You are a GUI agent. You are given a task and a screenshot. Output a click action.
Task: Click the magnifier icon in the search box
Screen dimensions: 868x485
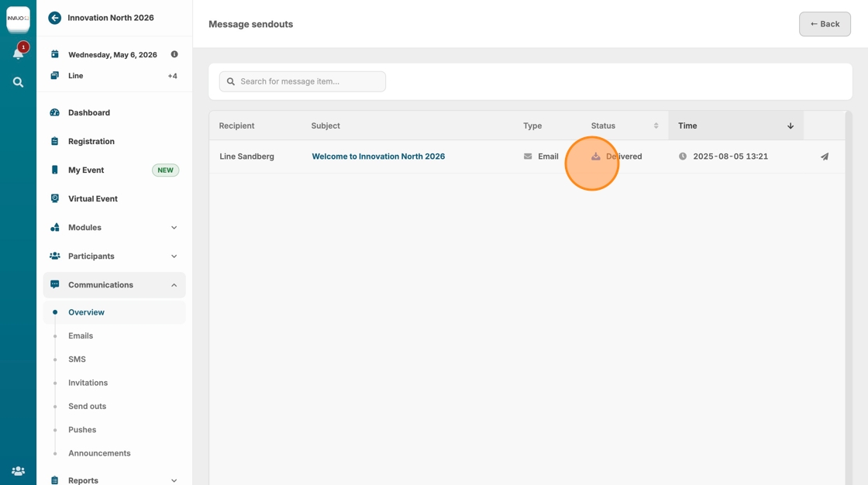tap(231, 81)
